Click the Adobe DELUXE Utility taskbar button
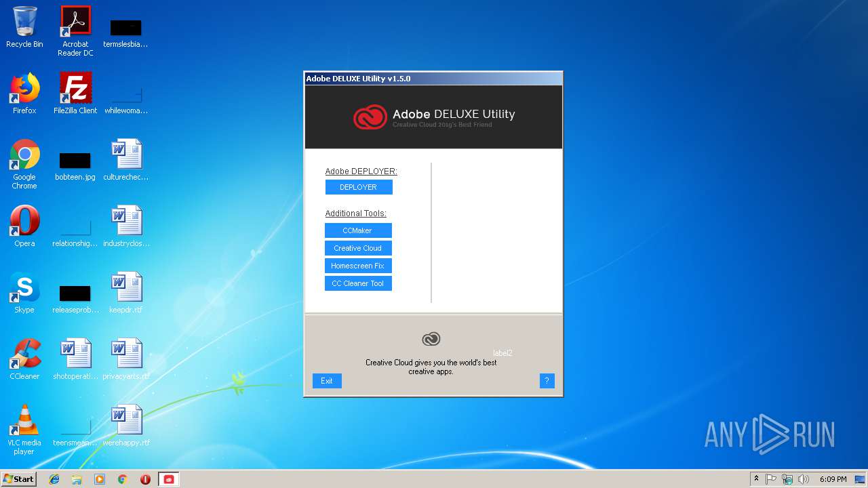This screenshot has height=488, width=868. [x=169, y=479]
